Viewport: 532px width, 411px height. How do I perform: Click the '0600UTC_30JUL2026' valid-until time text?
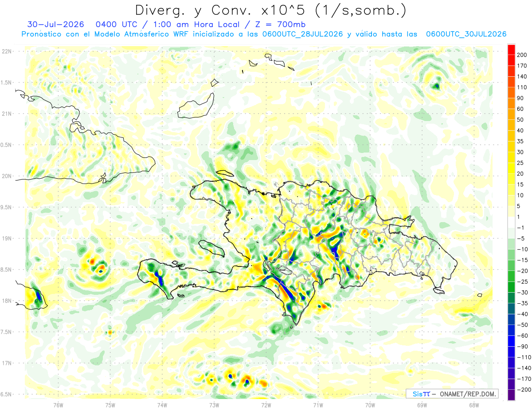click(x=466, y=34)
